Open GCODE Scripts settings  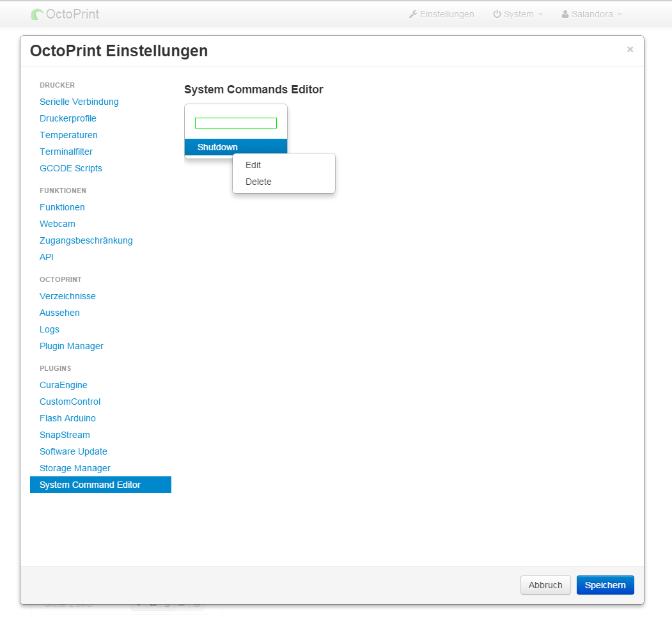coord(71,168)
